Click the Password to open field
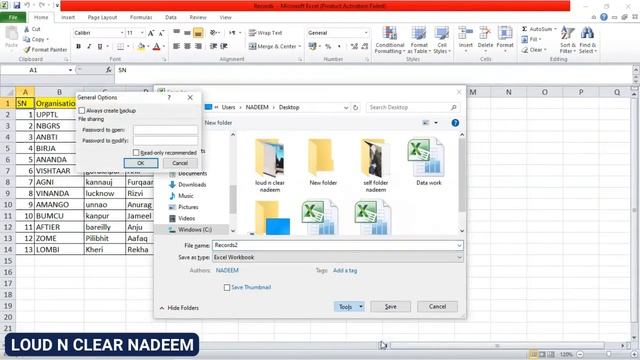This screenshot has width=640, height=360. [165, 130]
